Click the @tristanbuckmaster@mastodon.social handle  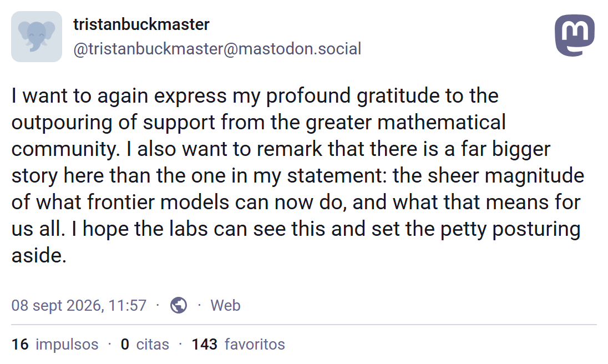click(217, 49)
